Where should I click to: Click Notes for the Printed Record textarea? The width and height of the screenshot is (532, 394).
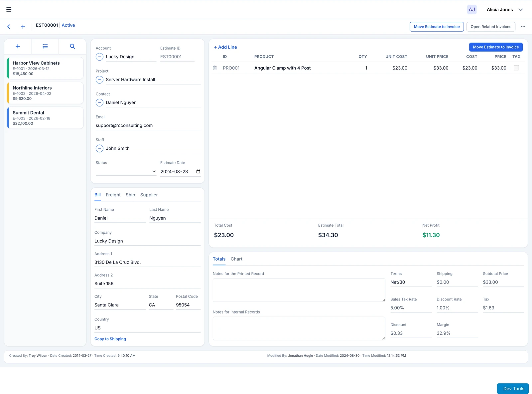point(299,290)
